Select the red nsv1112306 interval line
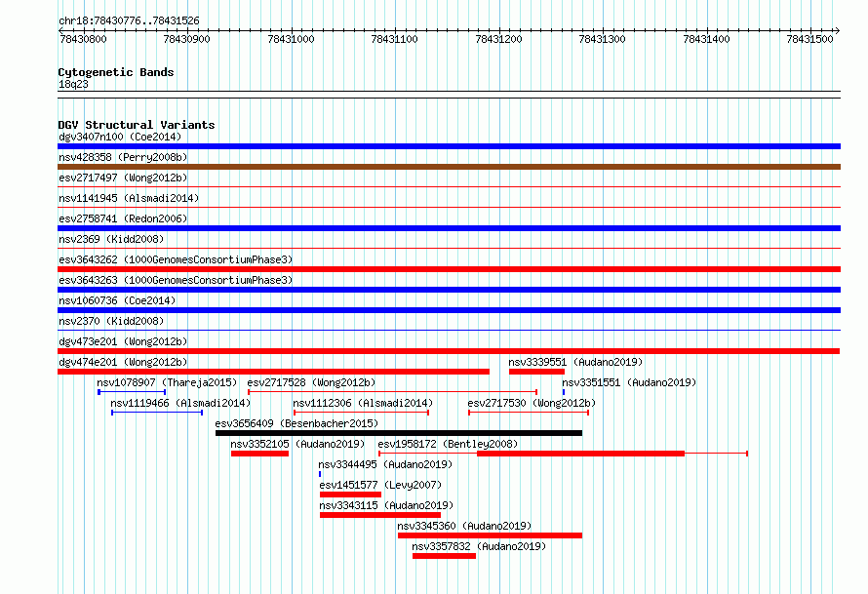This screenshot has height=594, width=868. (362, 413)
